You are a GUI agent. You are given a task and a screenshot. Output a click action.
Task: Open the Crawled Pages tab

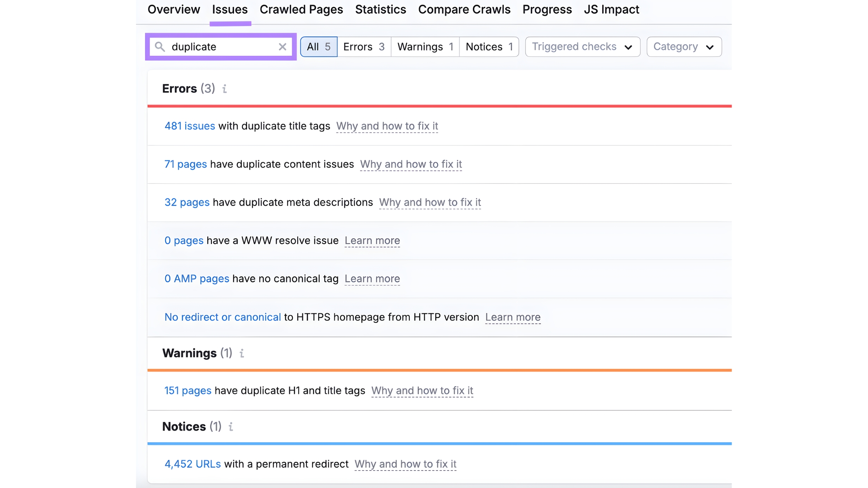click(301, 9)
